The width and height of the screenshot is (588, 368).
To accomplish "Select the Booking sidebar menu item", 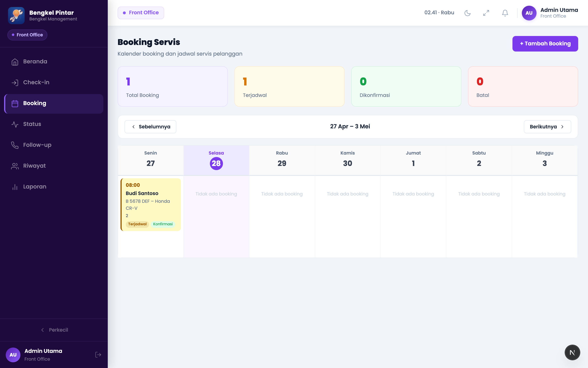I will click(54, 103).
